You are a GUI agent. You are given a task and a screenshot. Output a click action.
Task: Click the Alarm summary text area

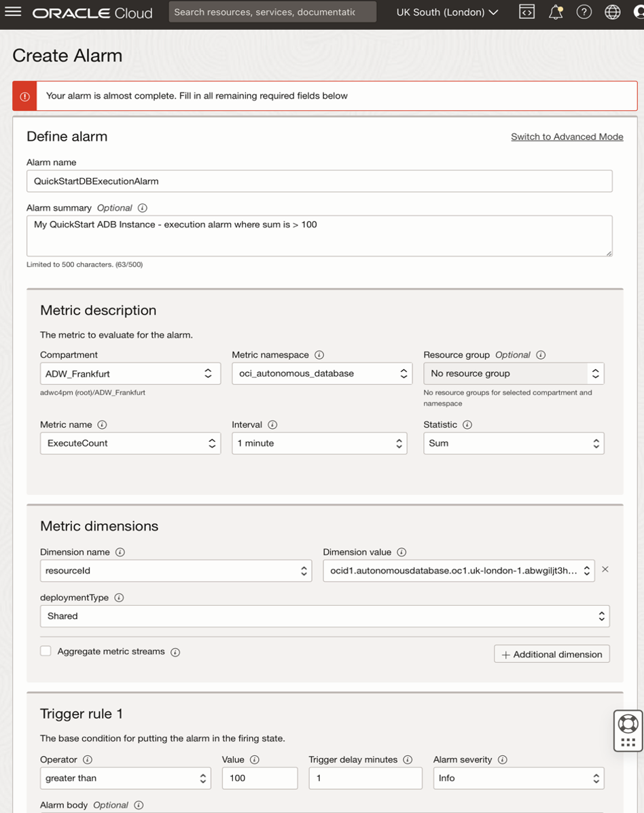click(x=320, y=236)
